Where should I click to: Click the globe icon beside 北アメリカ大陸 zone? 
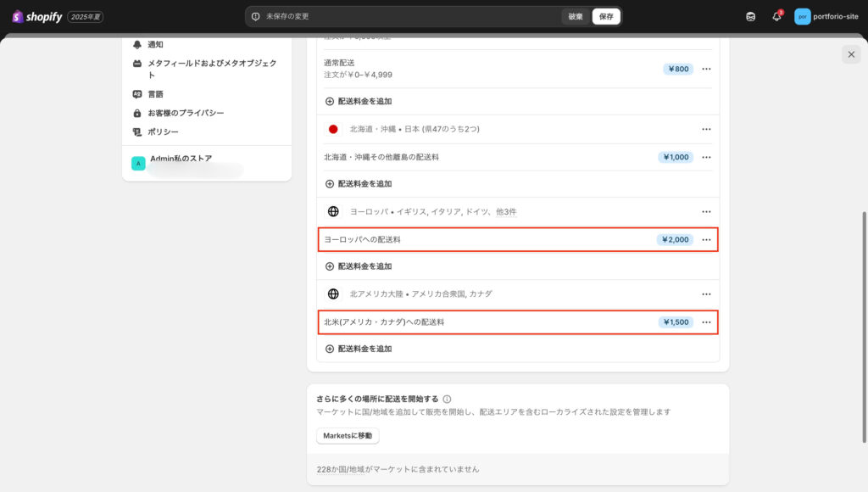[333, 294]
